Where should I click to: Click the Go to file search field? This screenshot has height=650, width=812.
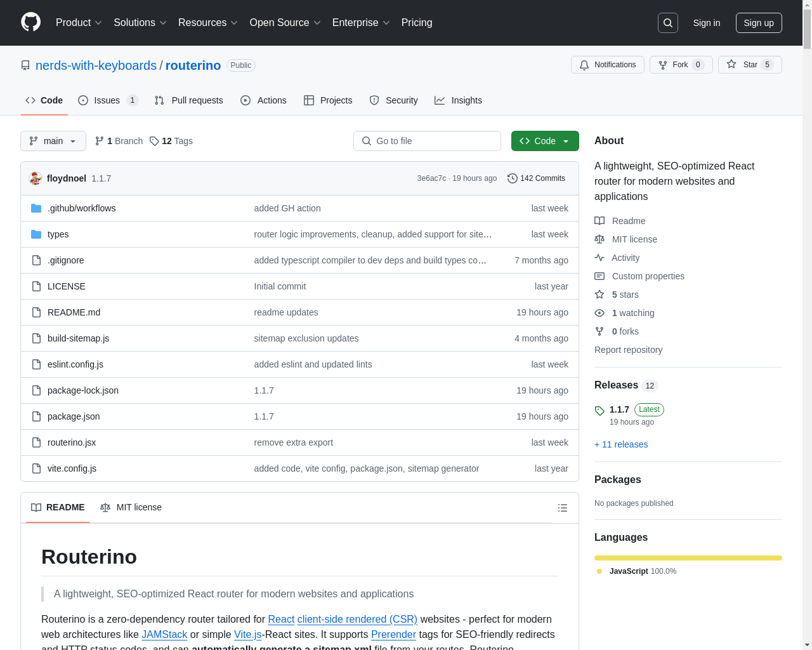(427, 141)
